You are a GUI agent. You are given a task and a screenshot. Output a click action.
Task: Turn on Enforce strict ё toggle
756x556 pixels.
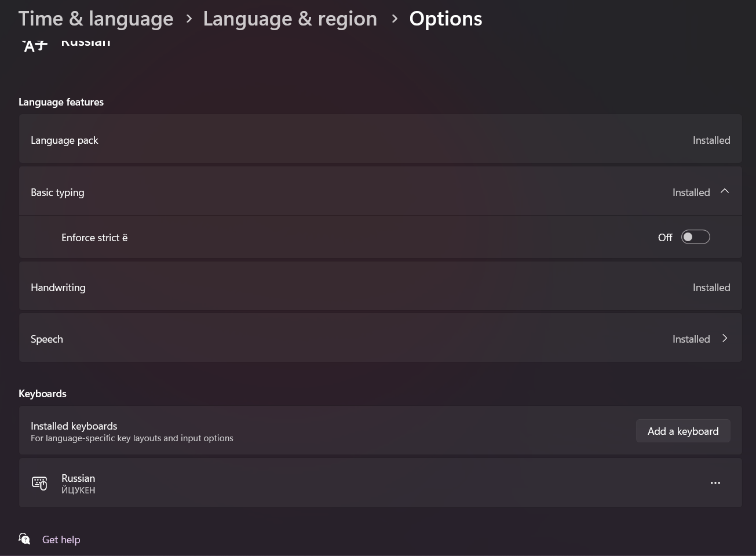click(x=695, y=237)
